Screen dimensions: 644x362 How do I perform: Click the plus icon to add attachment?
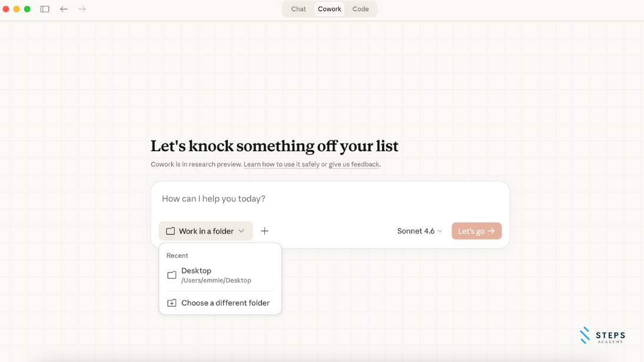click(x=265, y=231)
